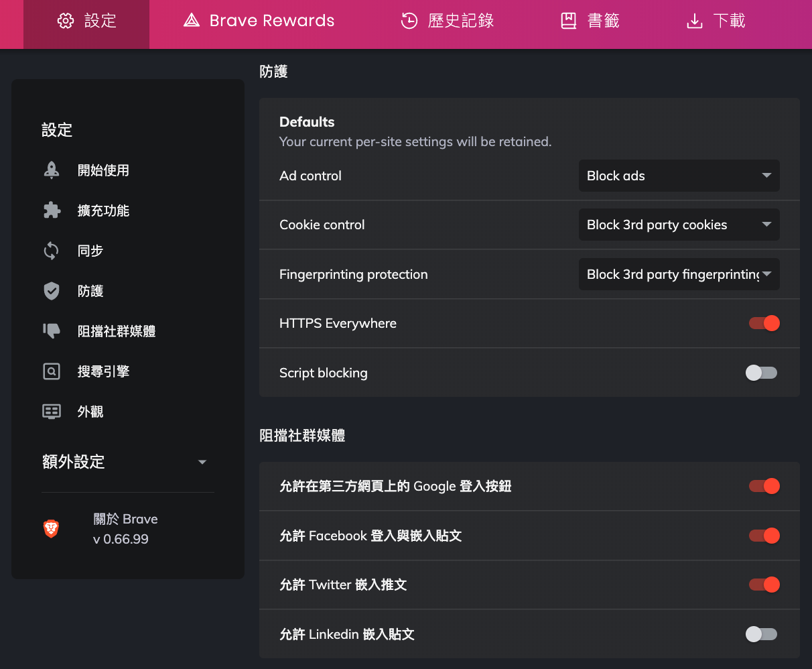Open the Ad control dropdown
The image size is (812, 669).
[x=679, y=176]
